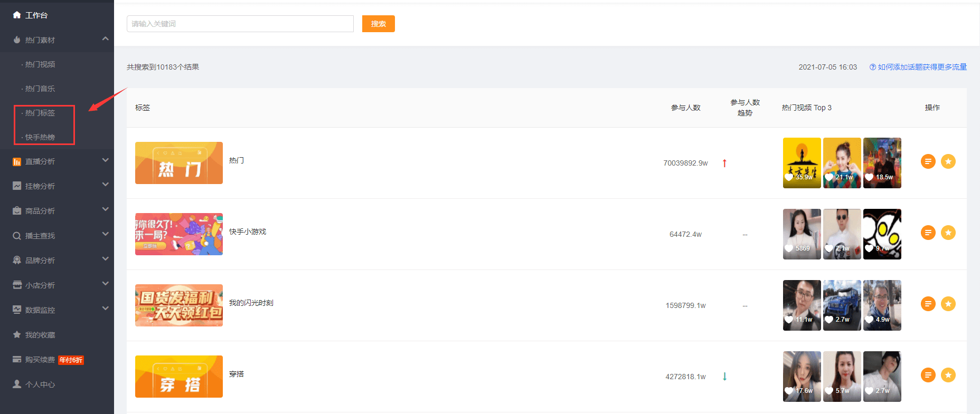This screenshot has height=414, width=980.
Task: Open 我的闪光时刻 video with 4.9w likes
Action: pyautogui.click(x=882, y=305)
